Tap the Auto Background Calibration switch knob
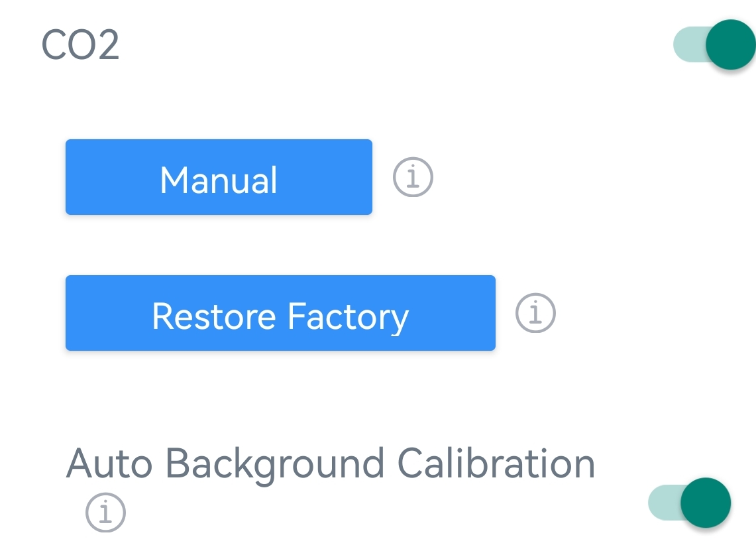The height and width of the screenshot is (555, 756). click(705, 503)
